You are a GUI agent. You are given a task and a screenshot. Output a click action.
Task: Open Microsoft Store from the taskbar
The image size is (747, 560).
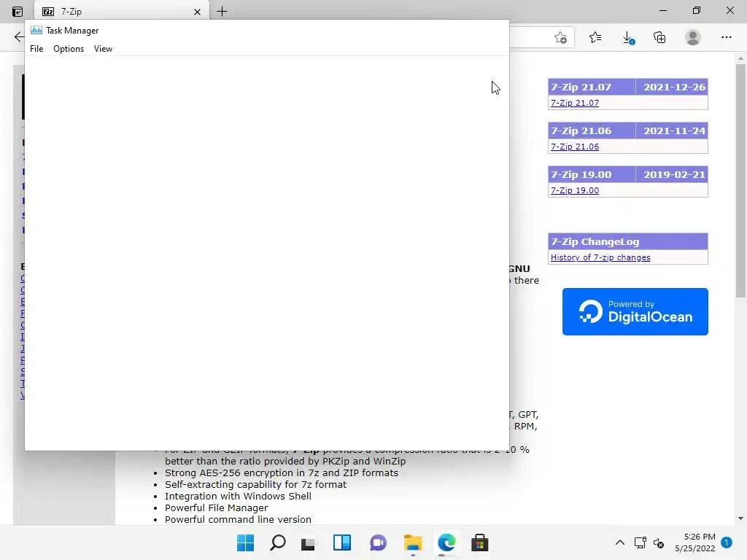click(x=480, y=542)
